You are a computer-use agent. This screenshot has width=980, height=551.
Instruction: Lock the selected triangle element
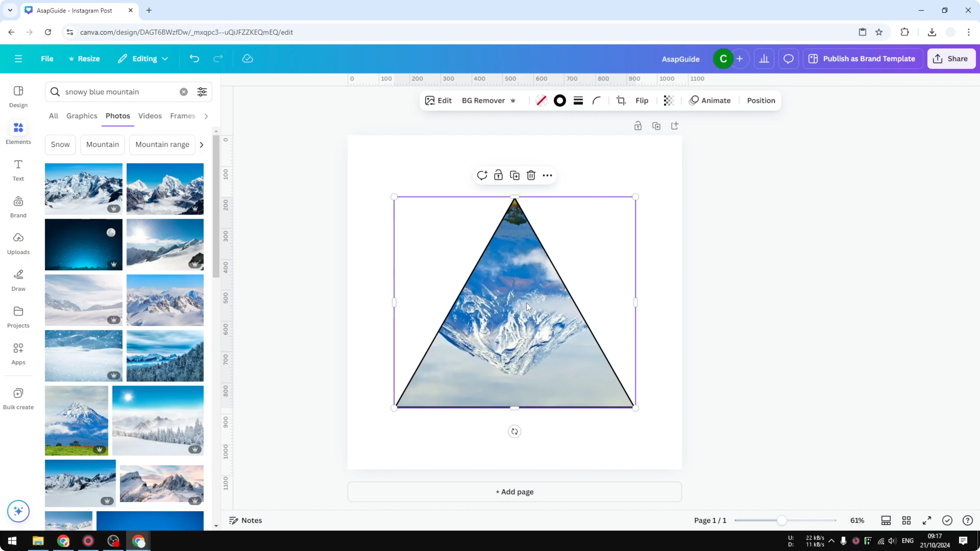tap(498, 175)
